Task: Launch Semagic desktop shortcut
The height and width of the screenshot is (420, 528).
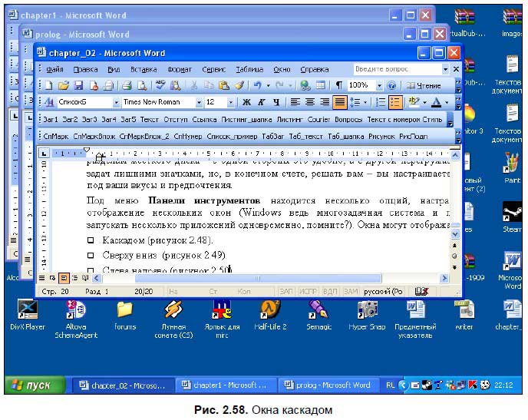Action: click(318, 316)
